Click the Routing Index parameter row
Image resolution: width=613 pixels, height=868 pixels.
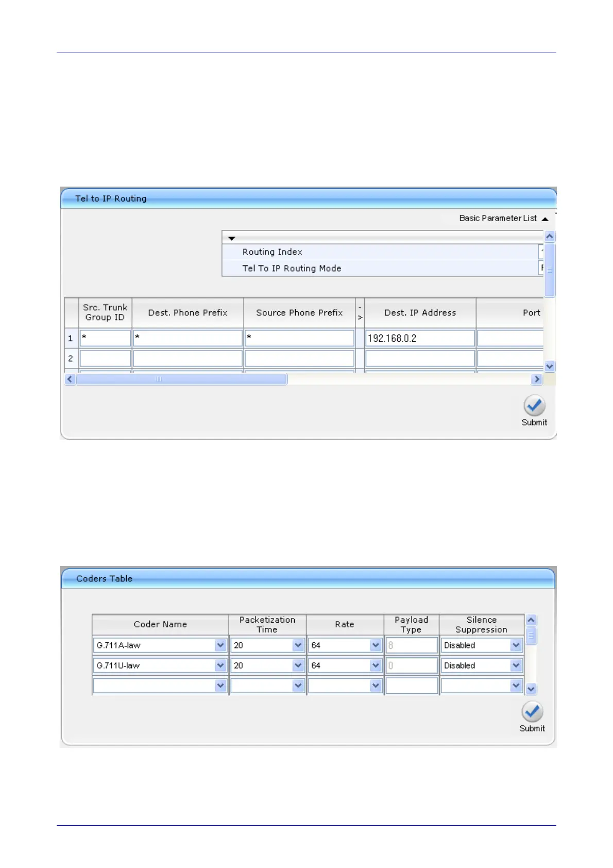pyautogui.click(x=383, y=252)
